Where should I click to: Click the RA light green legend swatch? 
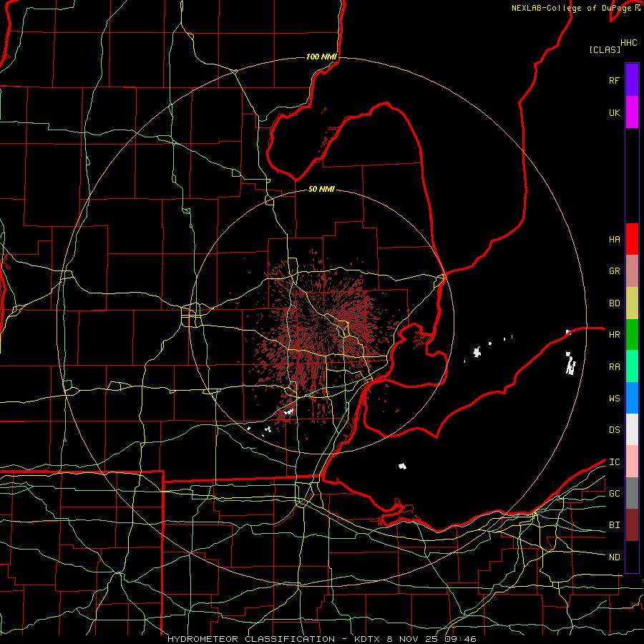click(x=632, y=366)
